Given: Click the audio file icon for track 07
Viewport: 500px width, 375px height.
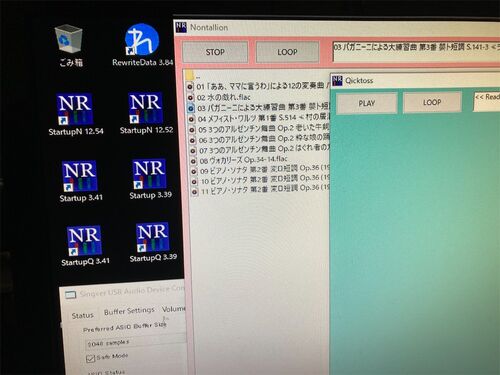Looking at the screenshot, I should click(x=193, y=151).
